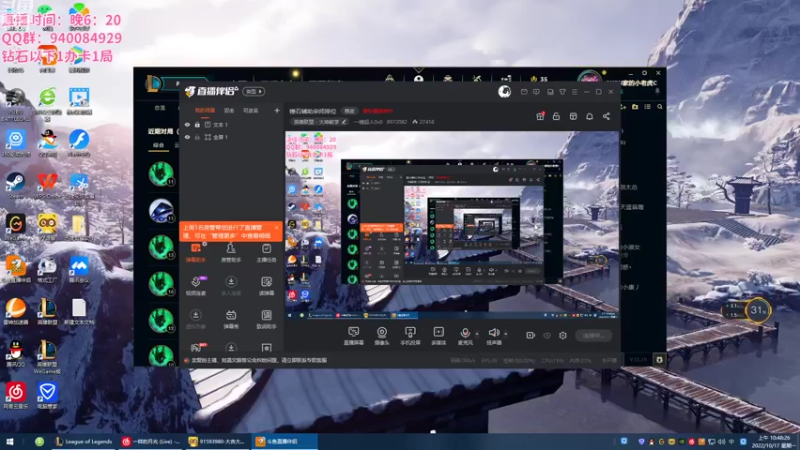Click the floating speed ball showing 31

click(x=758, y=310)
